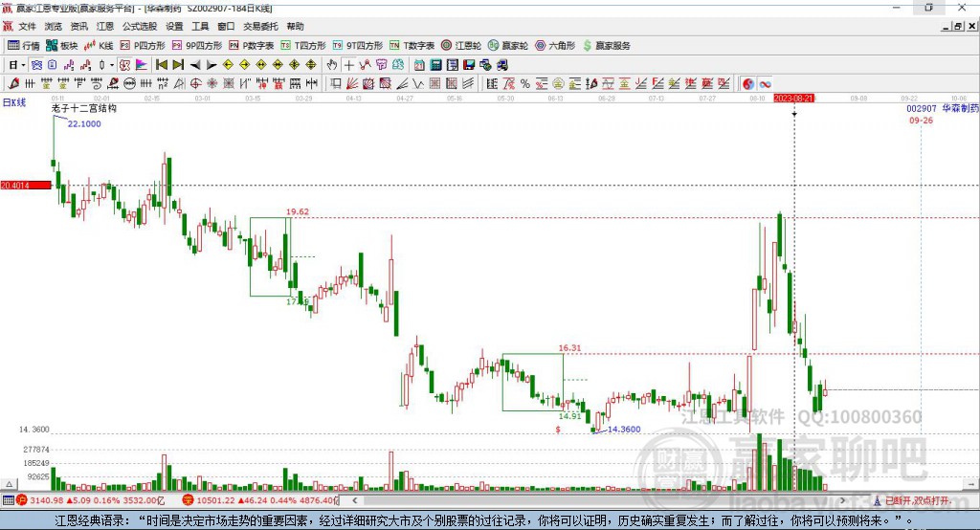Screen dimensions: 980x530
Task: Click the 日K线 label
Action: click(14, 102)
